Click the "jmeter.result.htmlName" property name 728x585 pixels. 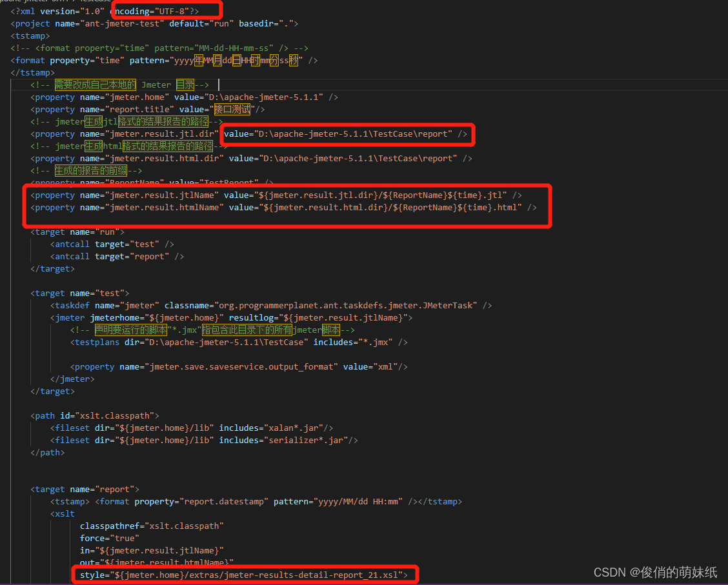[x=165, y=208]
